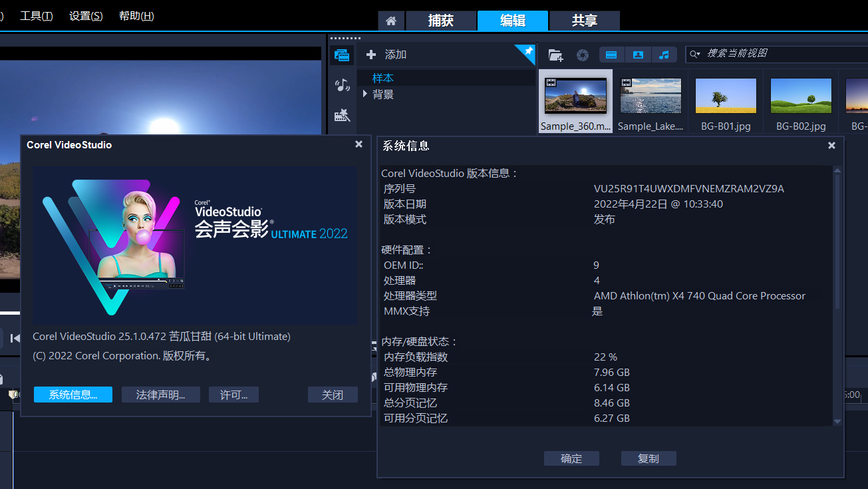Close the 系统信息 dialog with X

[x=831, y=145]
